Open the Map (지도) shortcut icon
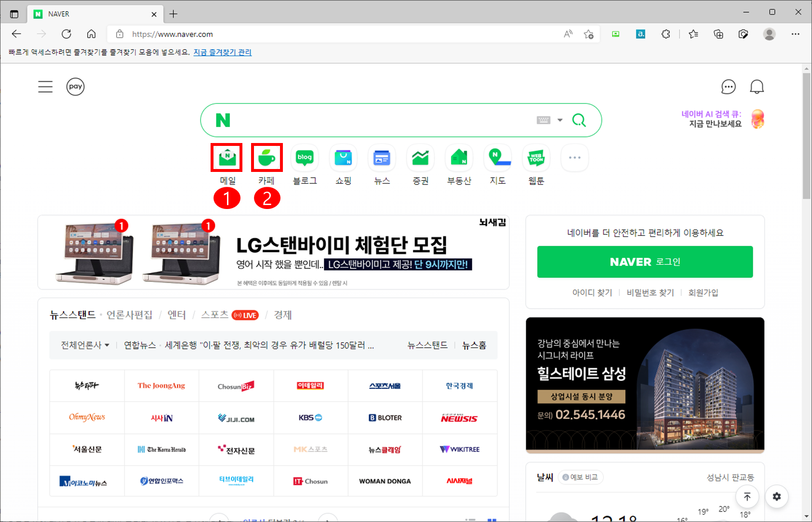Screen dimensions: 812x522 tap(497, 157)
